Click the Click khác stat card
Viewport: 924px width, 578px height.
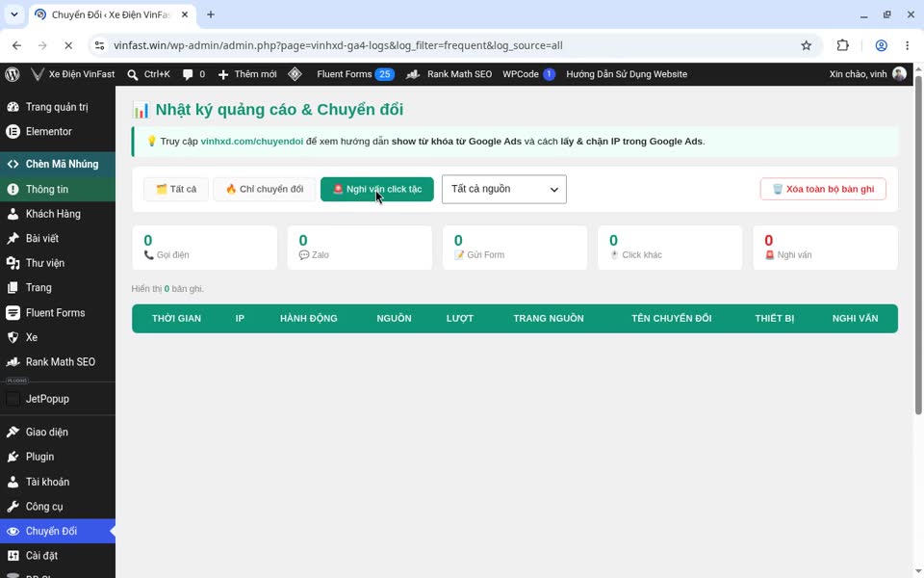pyautogui.click(x=670, y=248)
